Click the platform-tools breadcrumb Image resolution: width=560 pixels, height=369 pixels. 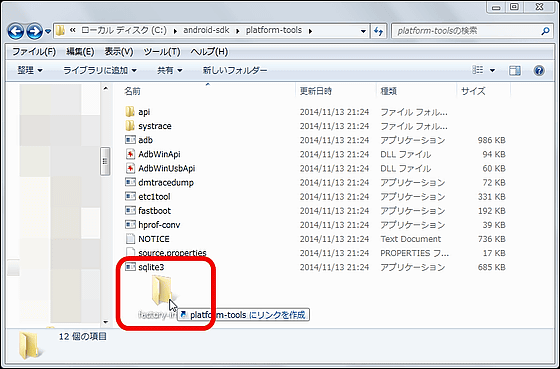[x=274, y=30]
